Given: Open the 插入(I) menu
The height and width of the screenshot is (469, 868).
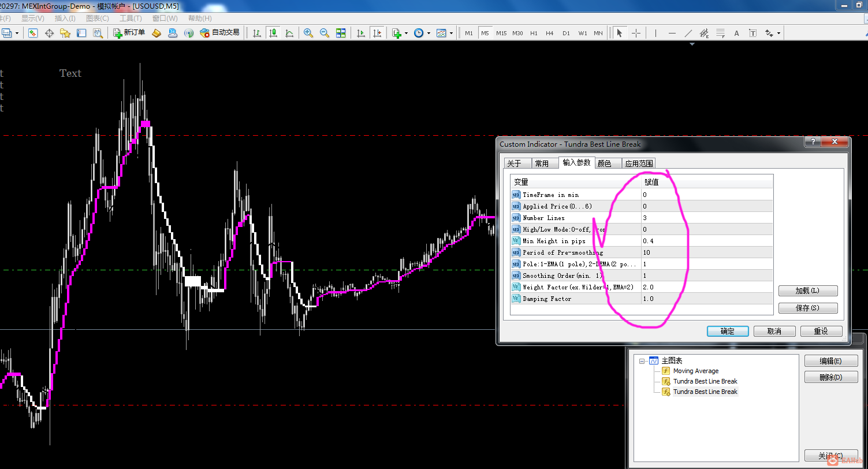Looking at the screenshot, I should (x=65, y=18).
